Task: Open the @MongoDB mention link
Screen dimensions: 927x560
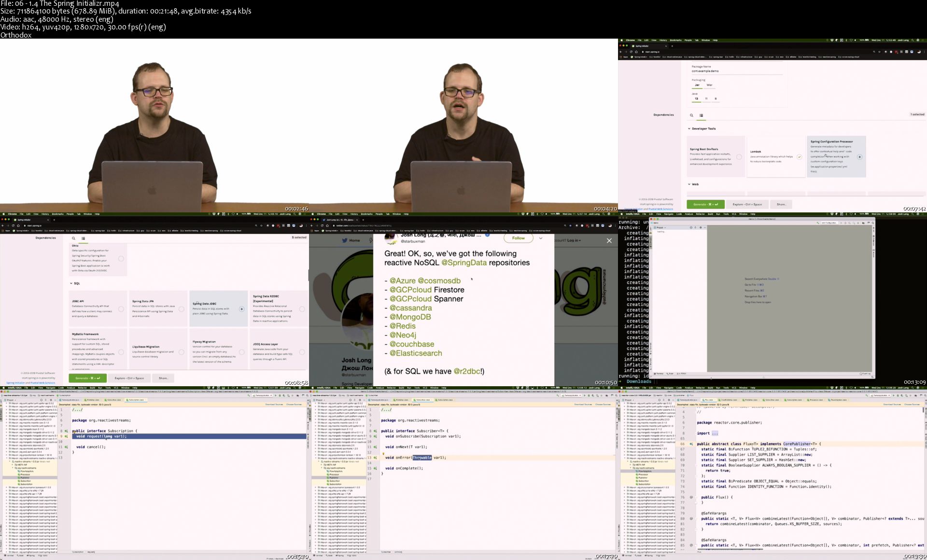Action: point(410,317)
